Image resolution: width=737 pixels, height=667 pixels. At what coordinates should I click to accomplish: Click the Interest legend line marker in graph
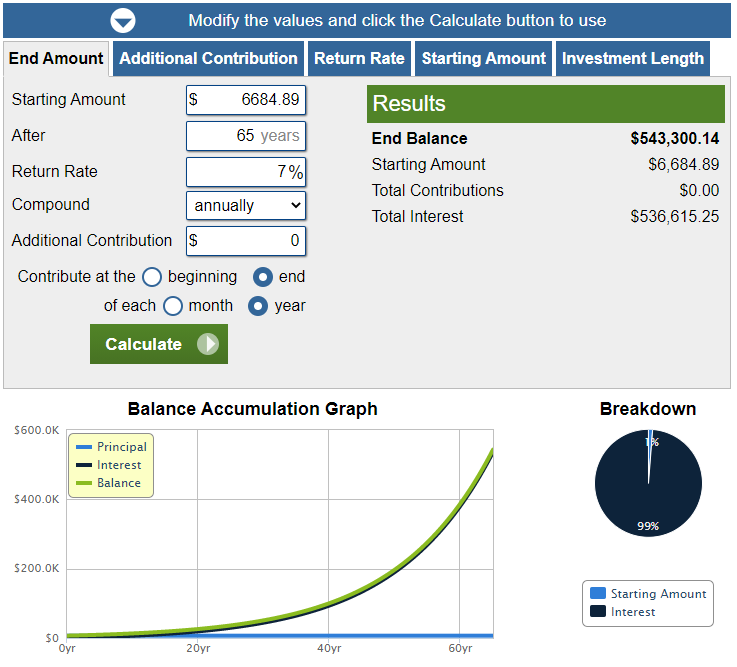[x=84, y=465]
